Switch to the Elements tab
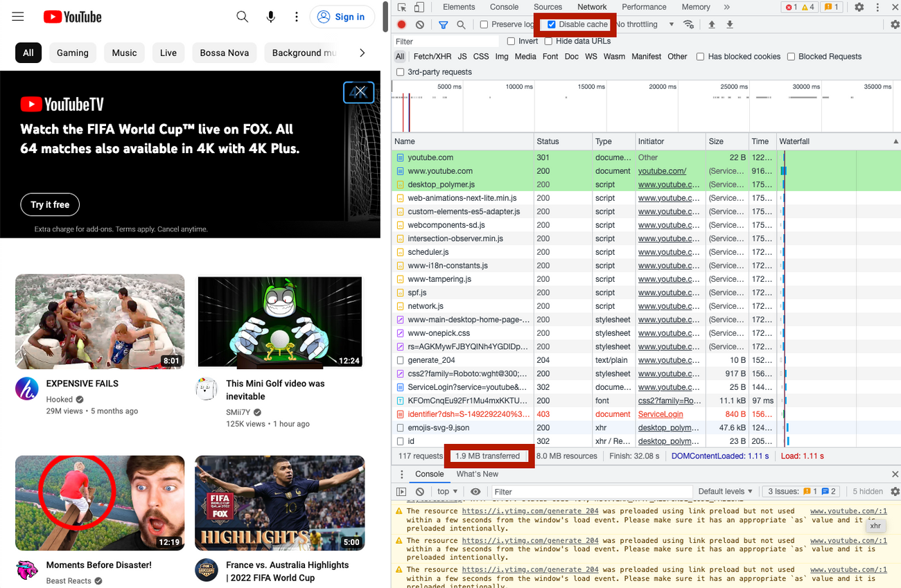Viewport: 901px width, 588px height. pos(459,7)
